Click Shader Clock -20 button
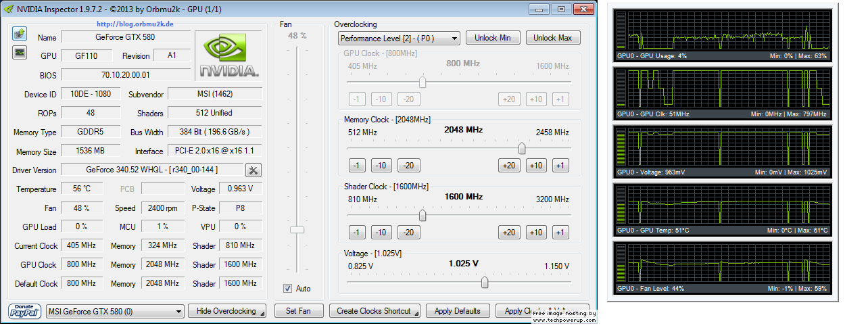868x334 pixels. tap(408, 233)
